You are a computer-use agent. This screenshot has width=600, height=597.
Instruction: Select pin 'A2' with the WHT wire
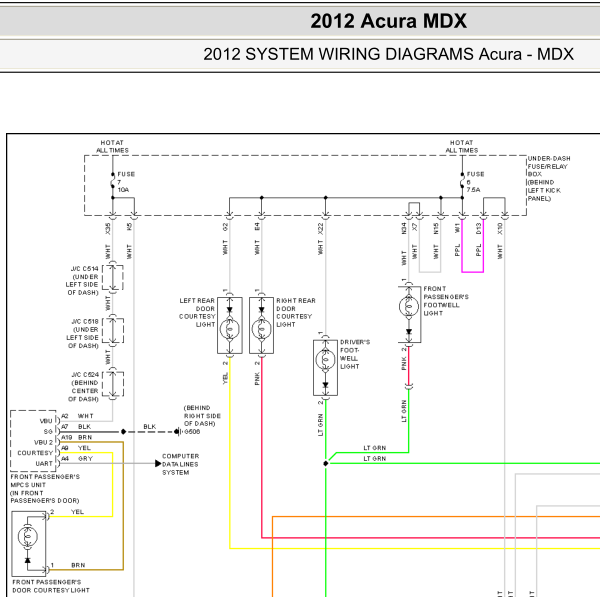(x=65, y=416)
